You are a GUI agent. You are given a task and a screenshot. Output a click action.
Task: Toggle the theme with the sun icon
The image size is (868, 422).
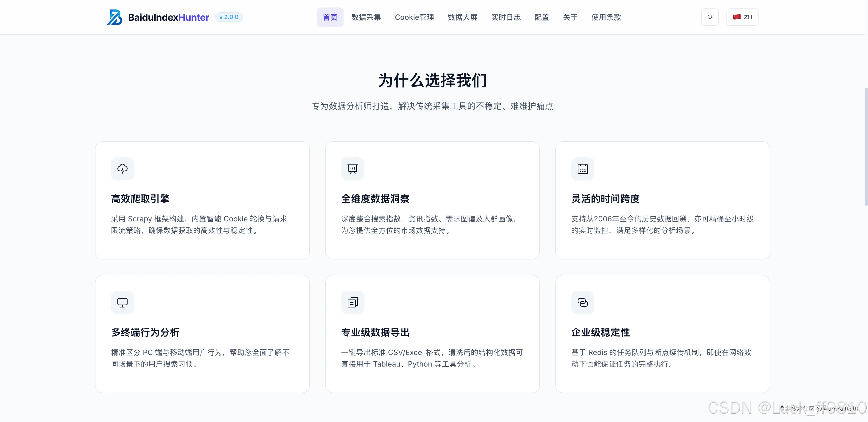point(710,17)
